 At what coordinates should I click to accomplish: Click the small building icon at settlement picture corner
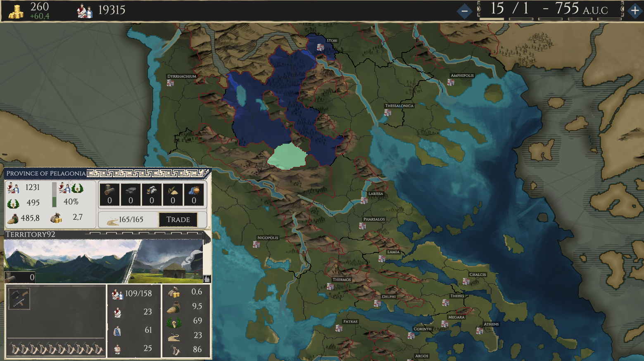[x=207, y=279]
